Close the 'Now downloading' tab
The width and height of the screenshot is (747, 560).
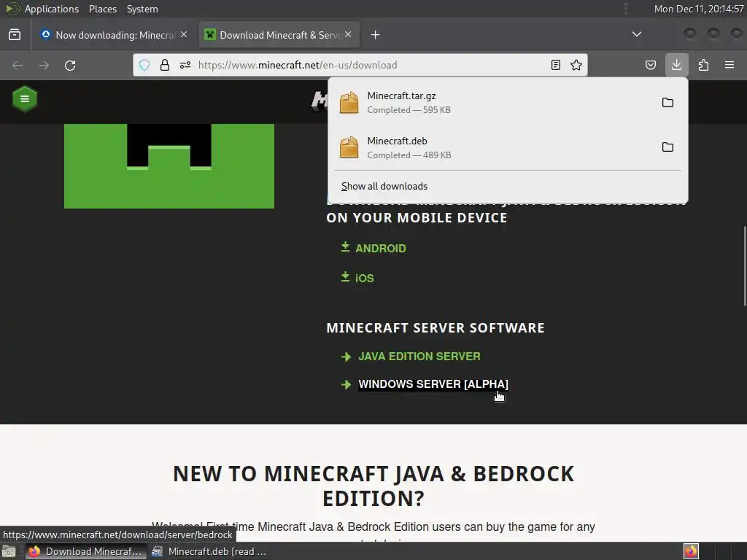(x=184, y=34)
